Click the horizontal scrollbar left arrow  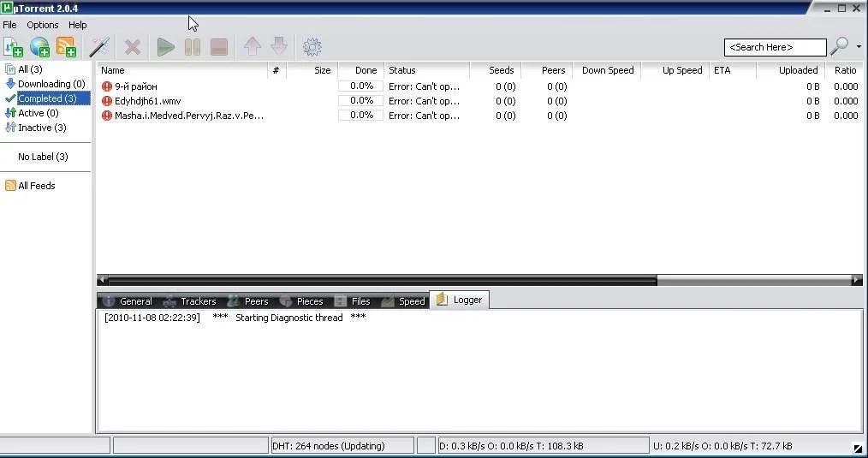click(x=103, y=280)
